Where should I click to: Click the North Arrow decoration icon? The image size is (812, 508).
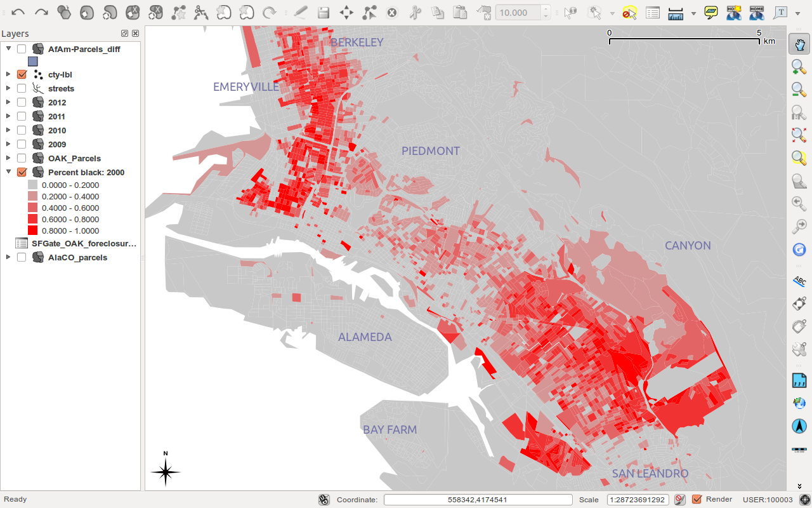(x=799, y=426)
